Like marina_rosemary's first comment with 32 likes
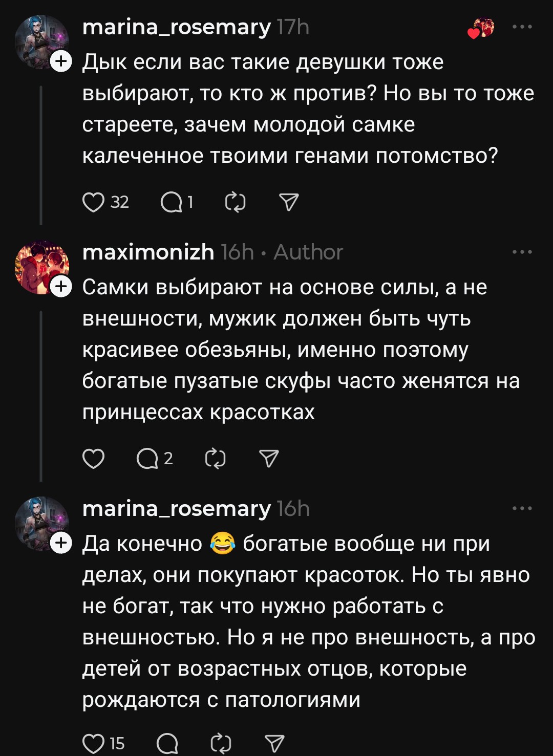553x756 pixels. [x=94, y=203]
